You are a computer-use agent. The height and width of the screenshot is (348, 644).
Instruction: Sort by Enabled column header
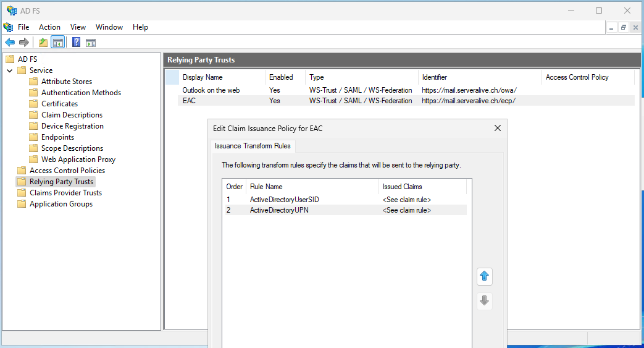(x=285, y=77)
